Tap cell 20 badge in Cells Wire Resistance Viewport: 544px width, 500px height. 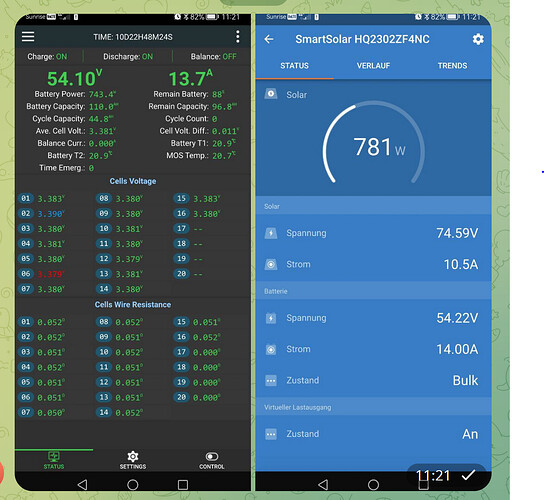tap(181, 397)
